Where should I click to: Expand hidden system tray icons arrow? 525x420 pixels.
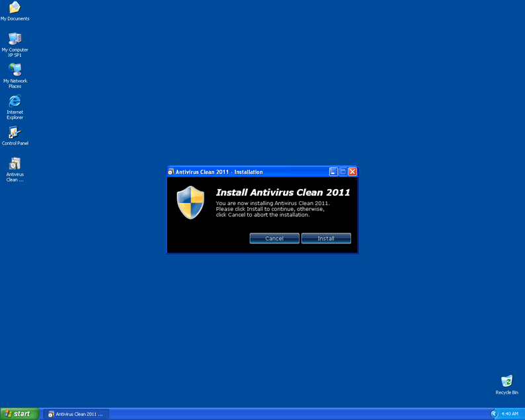(x=494, y=413)
